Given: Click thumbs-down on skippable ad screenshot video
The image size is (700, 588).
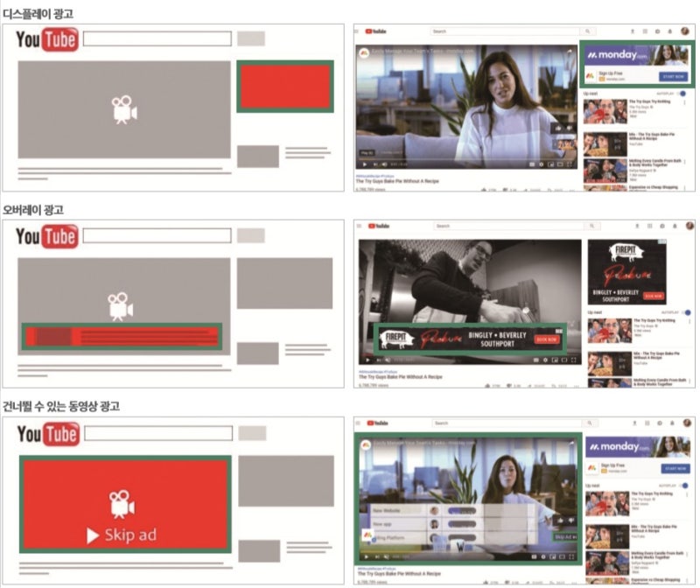Looking at the screenshot, I should click(570, 520).
